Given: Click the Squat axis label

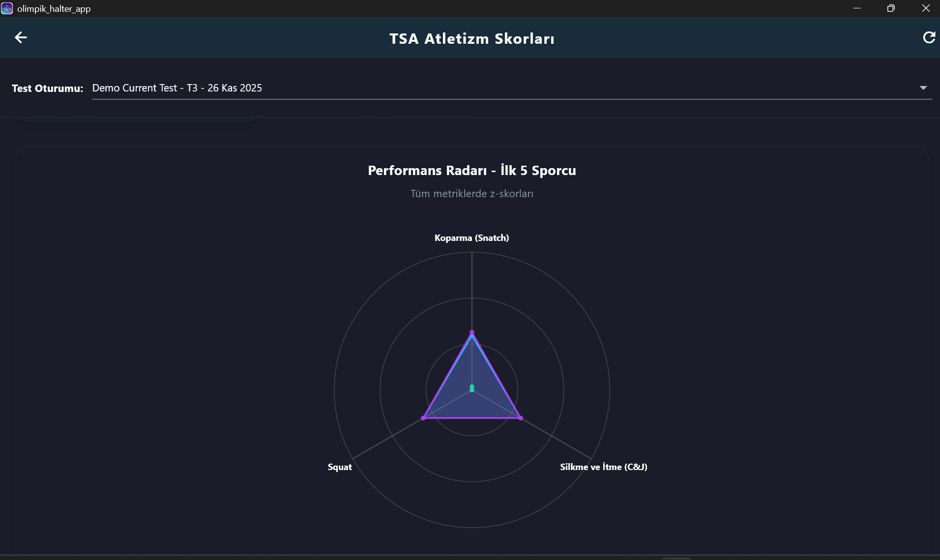Looking at the screenshot, I should click(x=340, y=467).
